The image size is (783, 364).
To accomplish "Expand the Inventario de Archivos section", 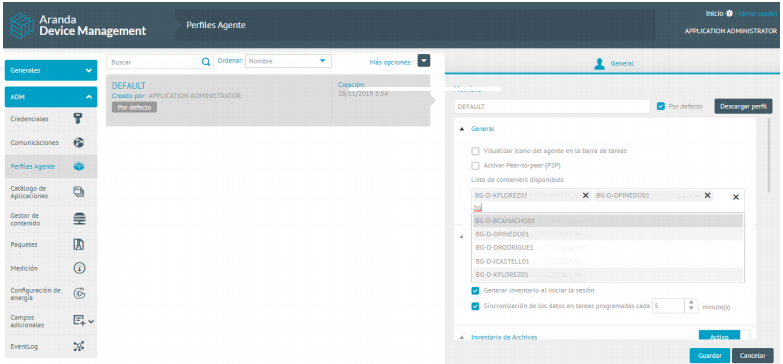I will point(461,337).
